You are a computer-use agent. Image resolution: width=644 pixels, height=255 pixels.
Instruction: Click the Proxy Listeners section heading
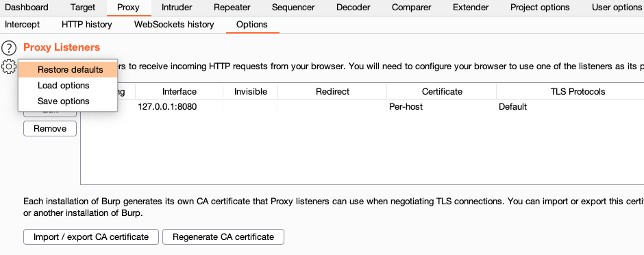click(x=62, y=47)
